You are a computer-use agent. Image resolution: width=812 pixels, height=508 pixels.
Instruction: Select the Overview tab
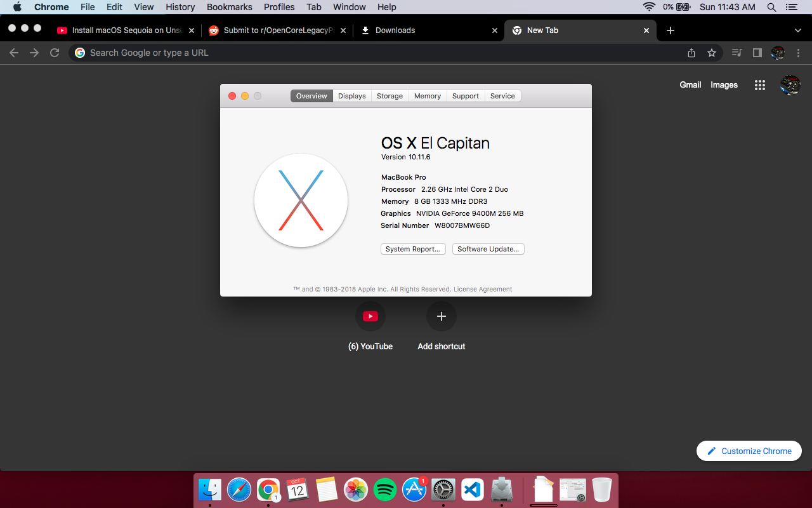point(311,96)
